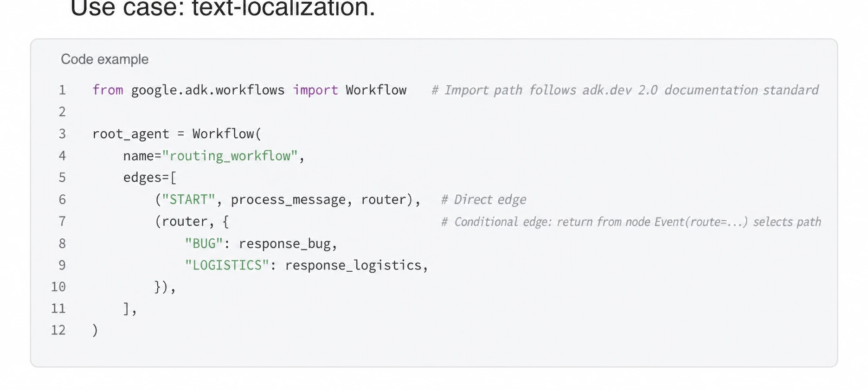The image size is (868, 390).
Task: Click "Workflow(" on the root_agent line
Action: [227, 134]
